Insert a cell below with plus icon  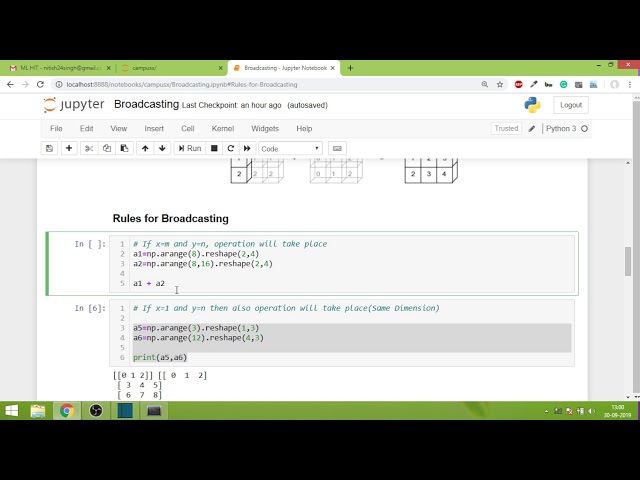pos(69,148)
